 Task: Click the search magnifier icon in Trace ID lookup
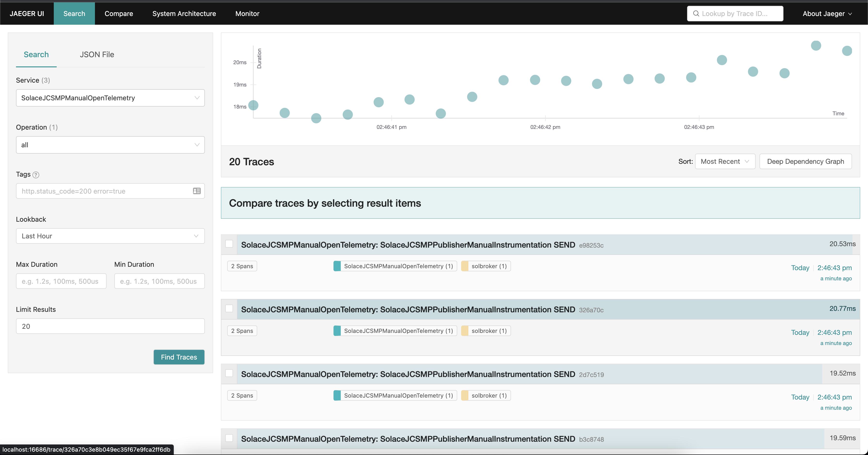[x=696, y=14]
